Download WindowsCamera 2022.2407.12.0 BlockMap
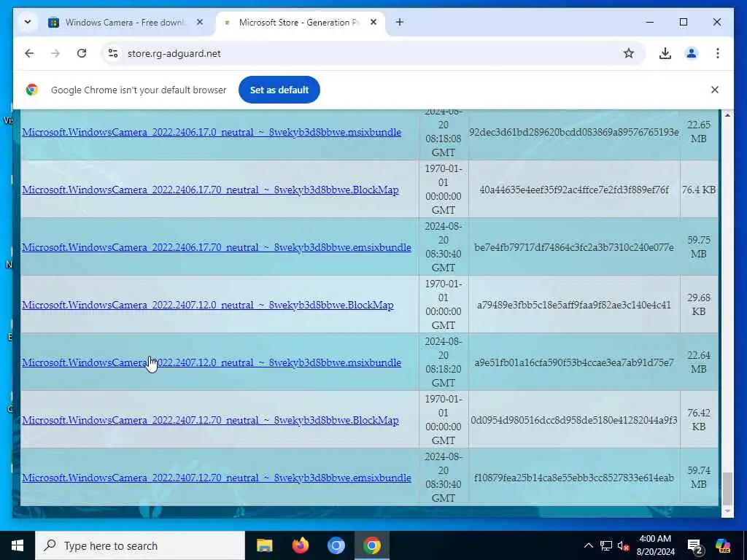The height and width of the screenshot is (560, 747). coord(208,305)
